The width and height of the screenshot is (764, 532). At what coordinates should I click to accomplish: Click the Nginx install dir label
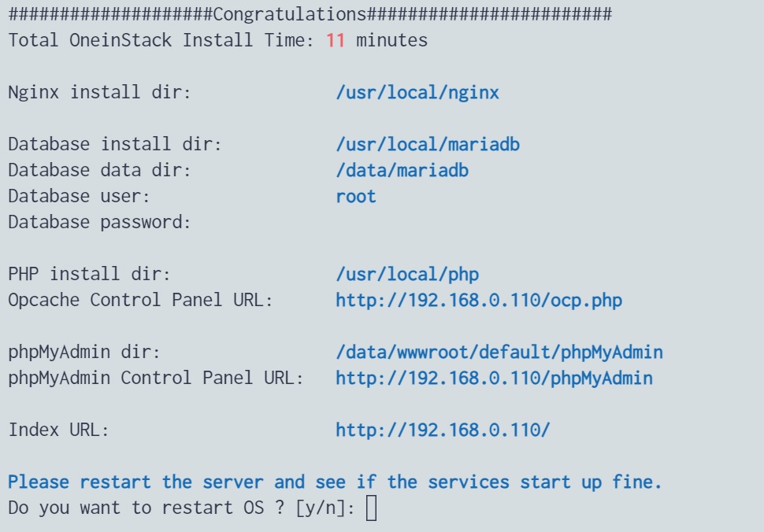tap(99, 92)
